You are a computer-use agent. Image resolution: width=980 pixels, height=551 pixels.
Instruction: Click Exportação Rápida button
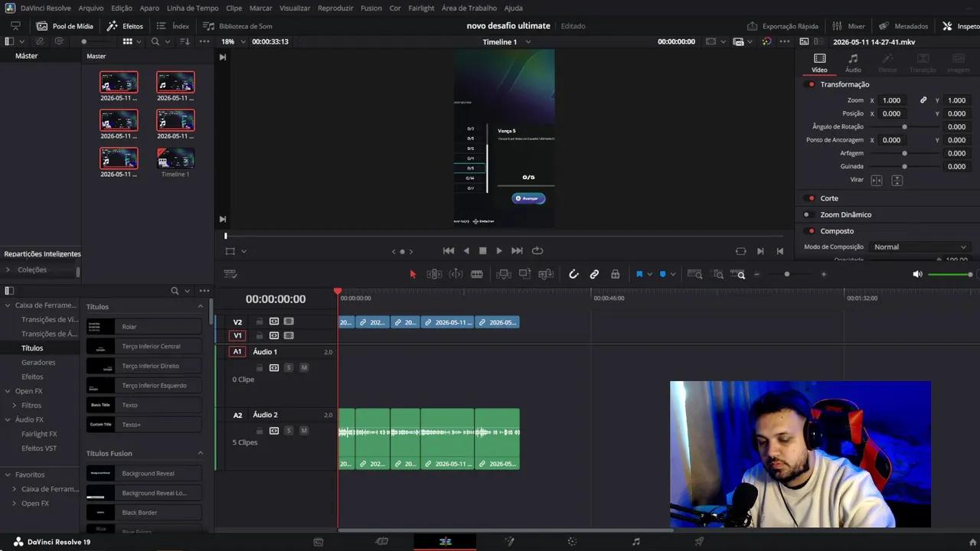[782, 26]
